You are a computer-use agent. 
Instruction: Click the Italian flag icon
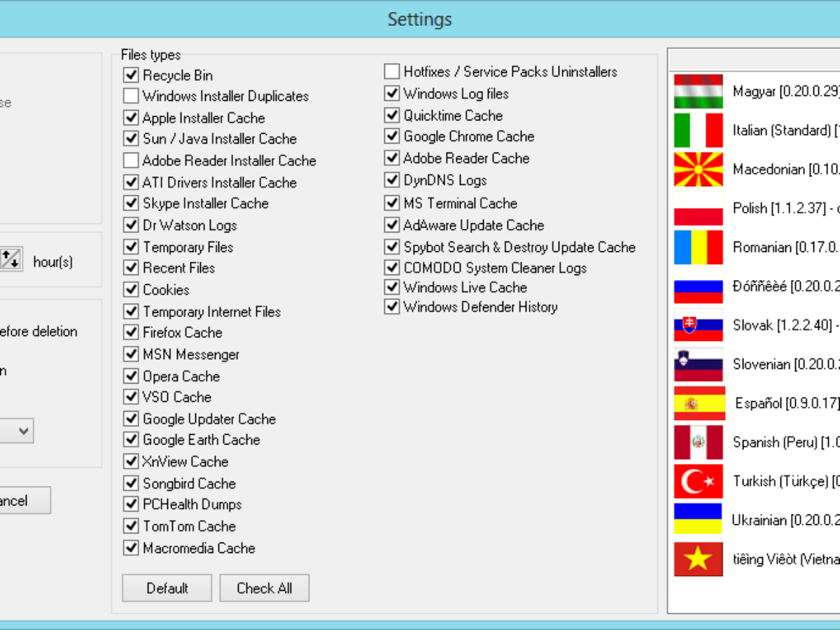(699, 130)
